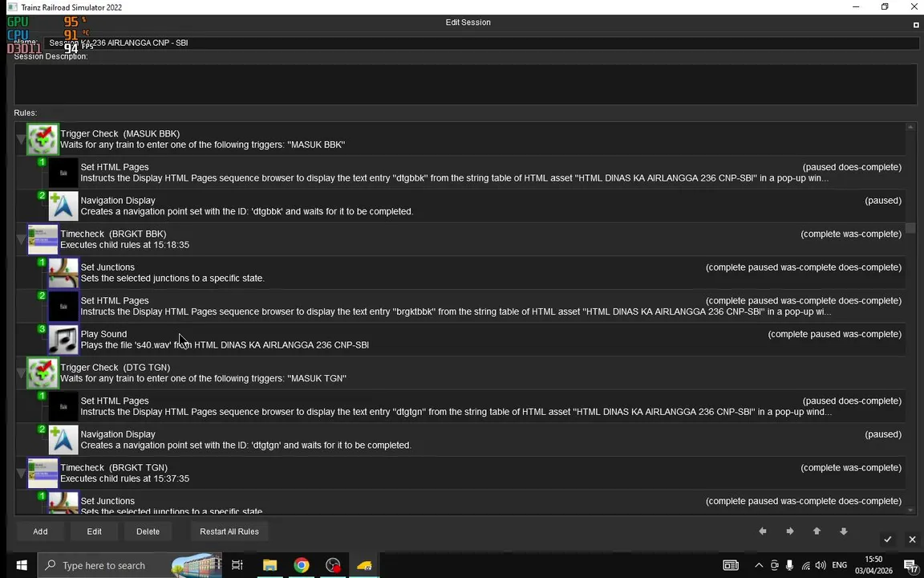Image resolution: width=924 pixels, height=578 pixels.
Task: Click Restart All Rules button
Action: (229, 531)
